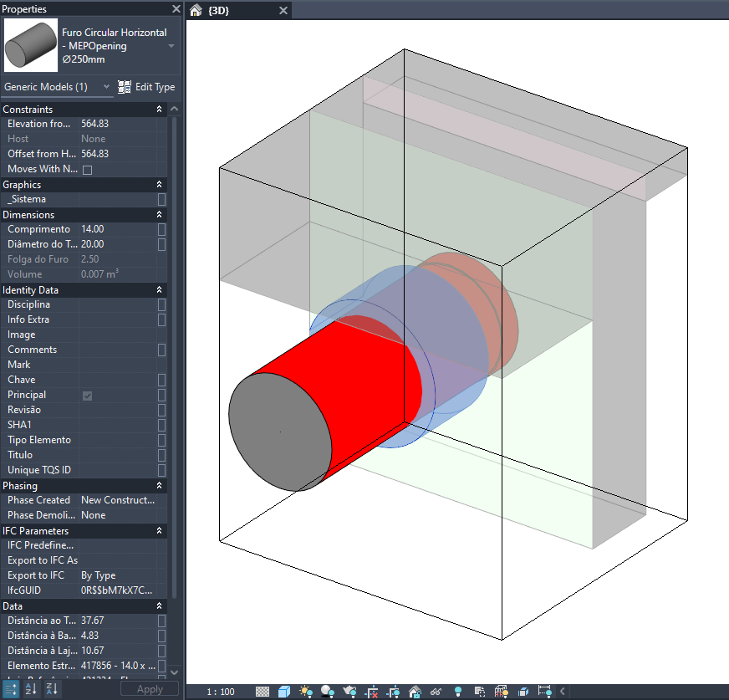Select the {3D} view tab

(x=219, y=10)
